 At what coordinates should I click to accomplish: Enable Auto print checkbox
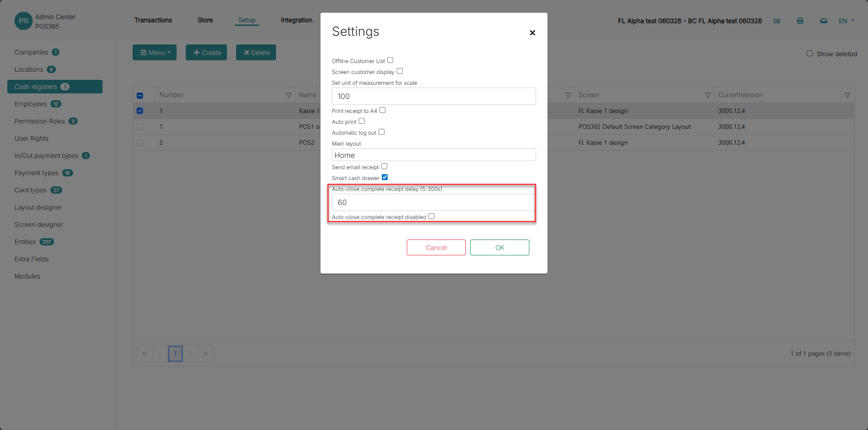click(361, 121)
